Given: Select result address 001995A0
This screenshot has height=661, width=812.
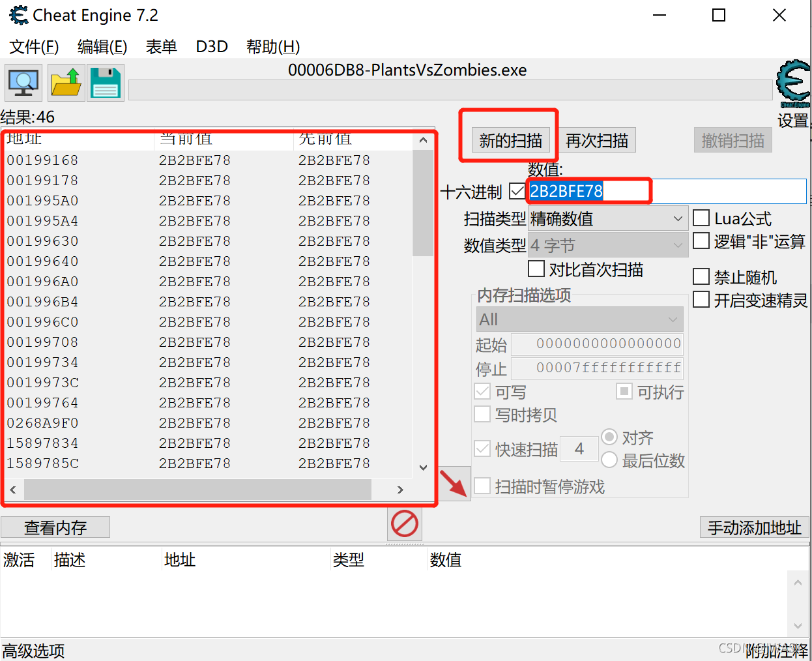Looking at the screenshot, I should (x=42, y=201).
